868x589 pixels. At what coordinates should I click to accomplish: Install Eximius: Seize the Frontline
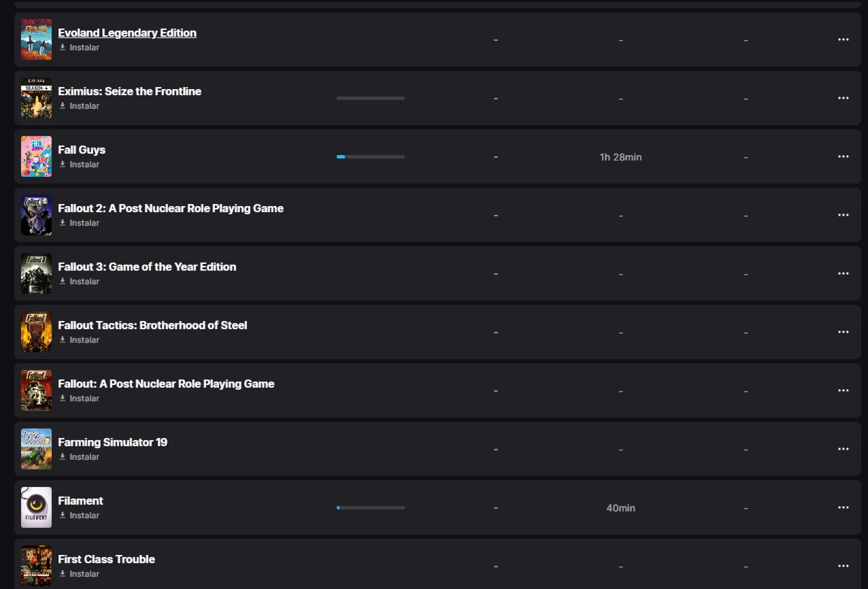[79, 106]
